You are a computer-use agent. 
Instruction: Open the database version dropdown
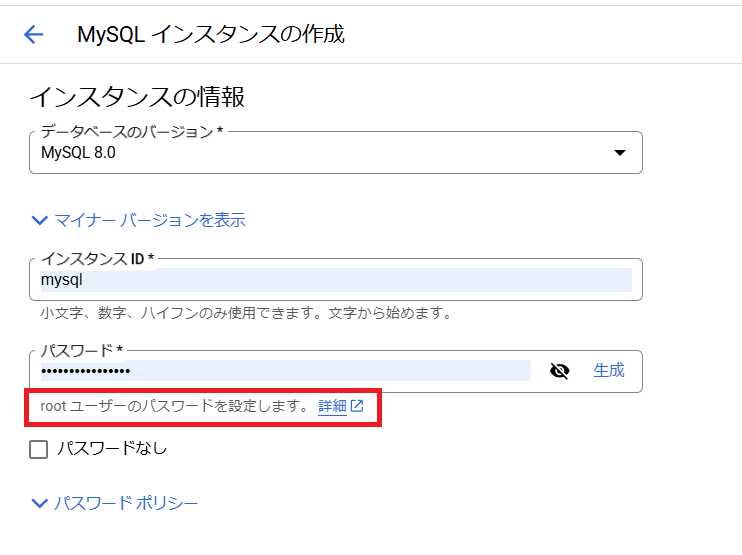[x=336, y=152]
